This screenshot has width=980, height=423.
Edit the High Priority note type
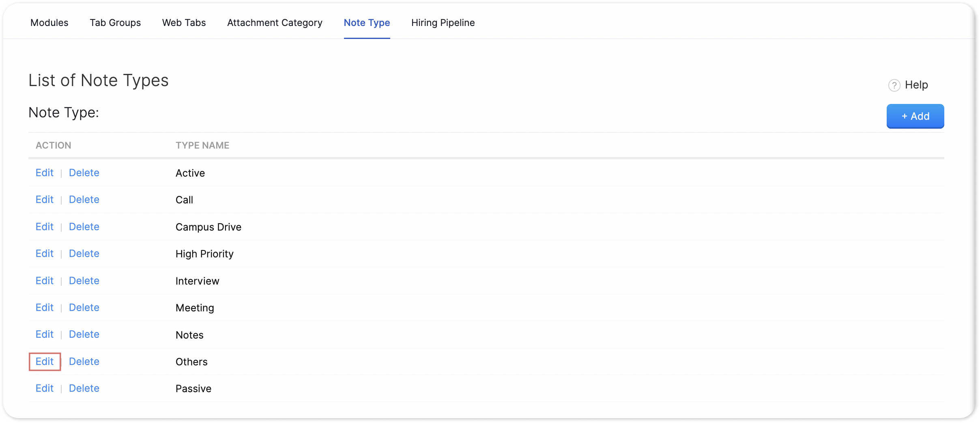click(45, 253)
